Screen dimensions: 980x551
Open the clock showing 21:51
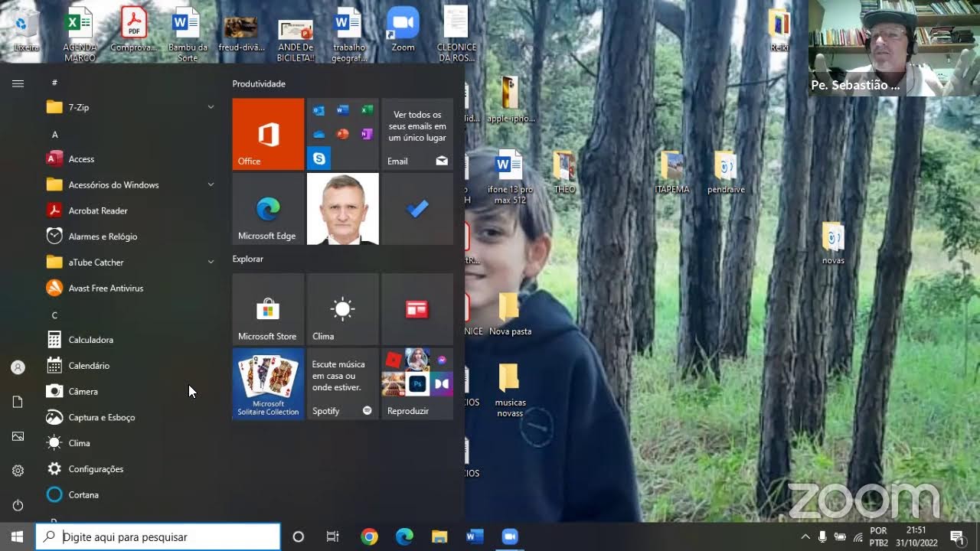click(916, 536)
